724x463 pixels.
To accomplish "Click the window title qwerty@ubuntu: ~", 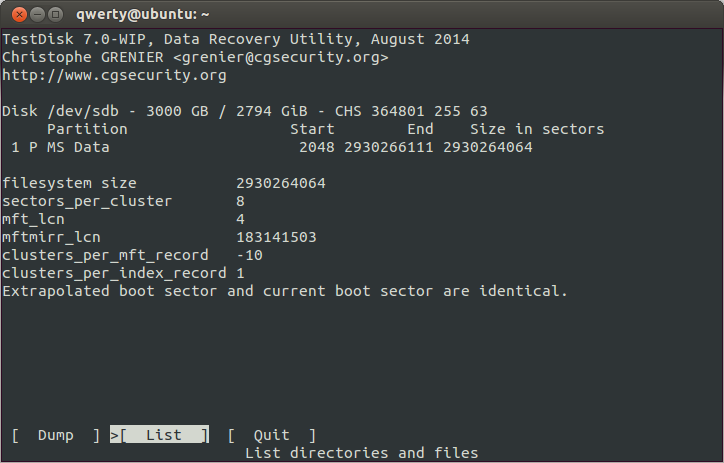I will click(x=143, y=14).
